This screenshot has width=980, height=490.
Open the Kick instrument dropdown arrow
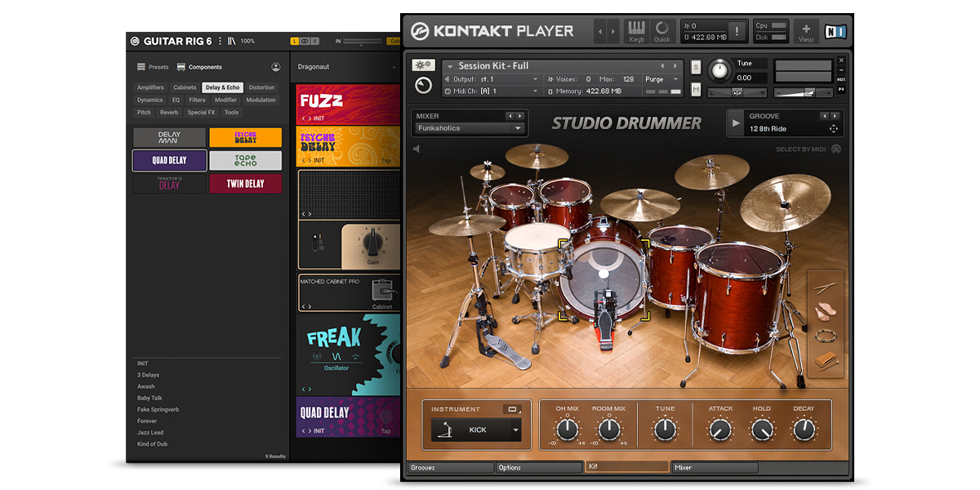tap(516, 430)
